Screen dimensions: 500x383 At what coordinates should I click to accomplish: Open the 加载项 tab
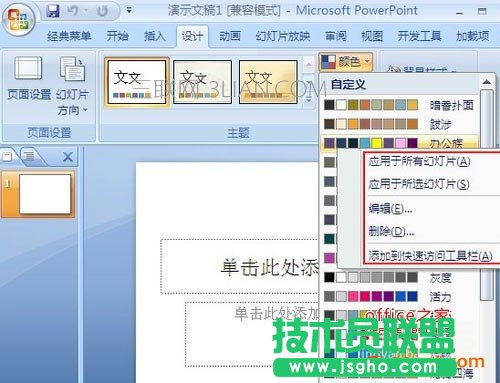coord(473,36)
